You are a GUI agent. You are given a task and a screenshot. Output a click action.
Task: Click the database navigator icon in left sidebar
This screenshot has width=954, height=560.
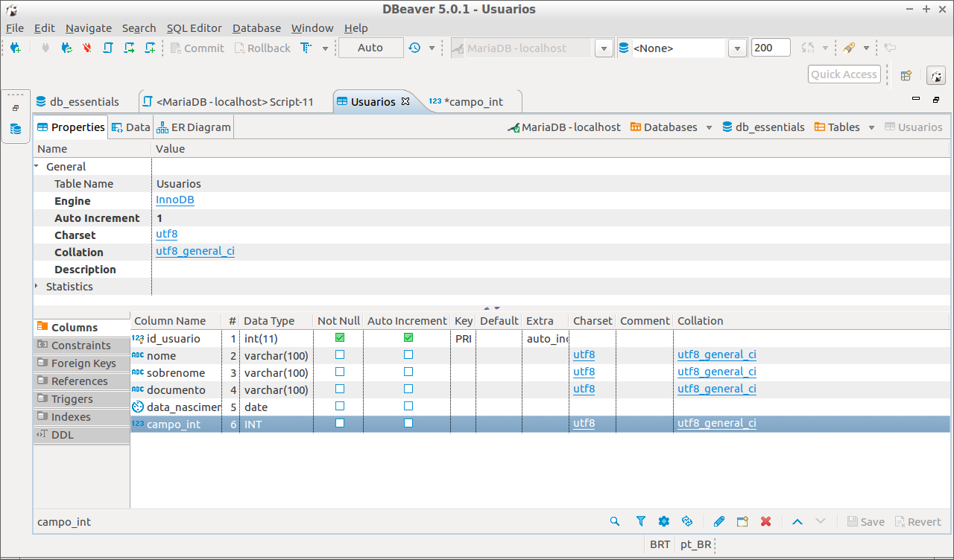coord(16,129)
